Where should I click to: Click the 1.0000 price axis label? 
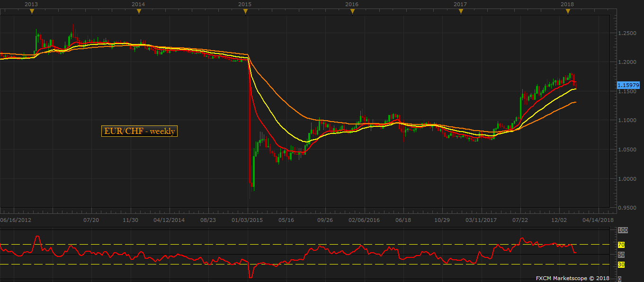coord(627,179)
